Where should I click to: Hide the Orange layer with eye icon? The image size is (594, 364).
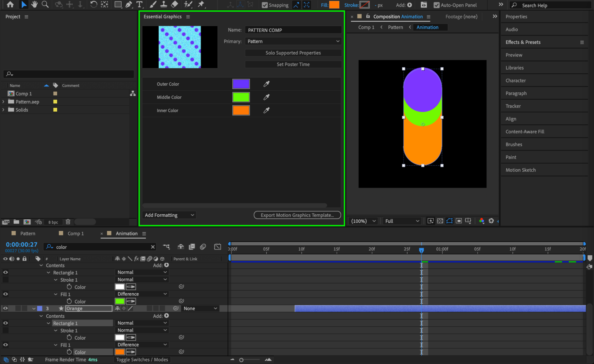coord(5,308)
